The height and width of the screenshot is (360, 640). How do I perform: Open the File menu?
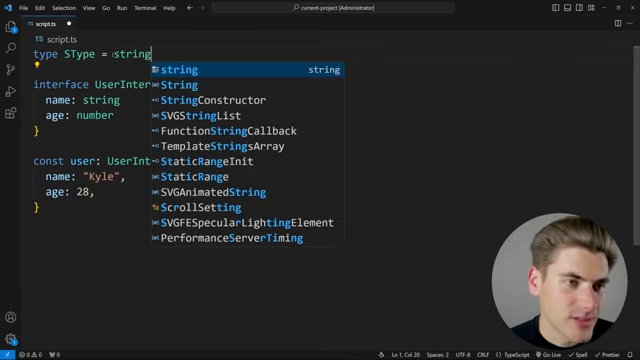coord(24,8)
